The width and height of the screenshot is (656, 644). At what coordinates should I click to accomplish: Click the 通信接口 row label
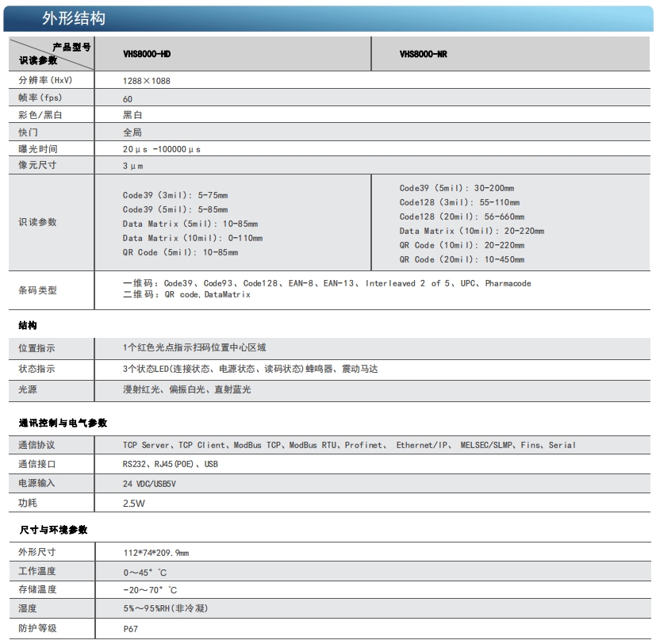coord(36,464)
